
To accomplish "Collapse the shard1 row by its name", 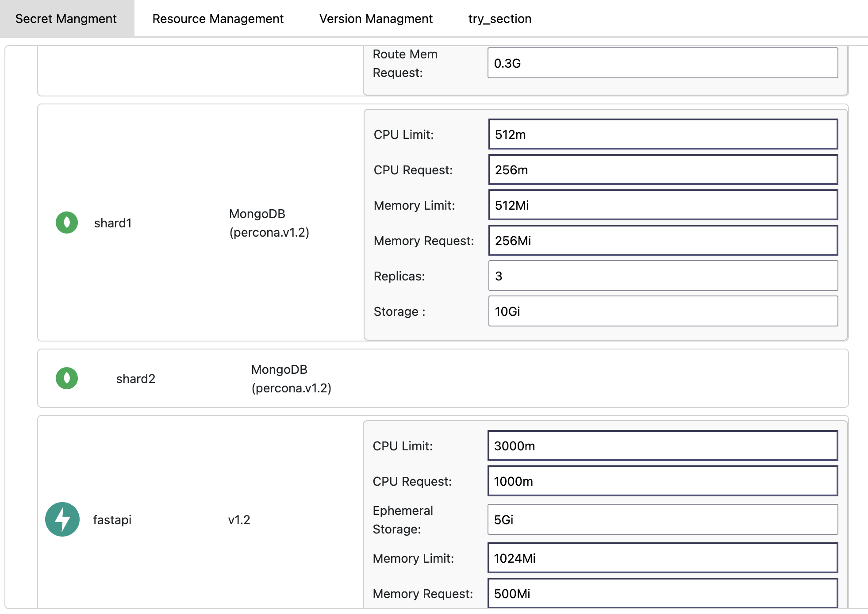I will [x=113, y=223].
